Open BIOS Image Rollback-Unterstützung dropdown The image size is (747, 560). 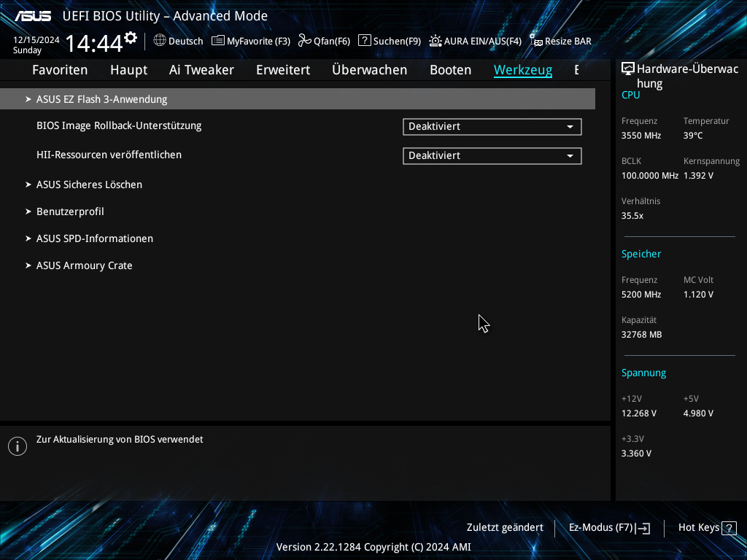click(492, 127)
